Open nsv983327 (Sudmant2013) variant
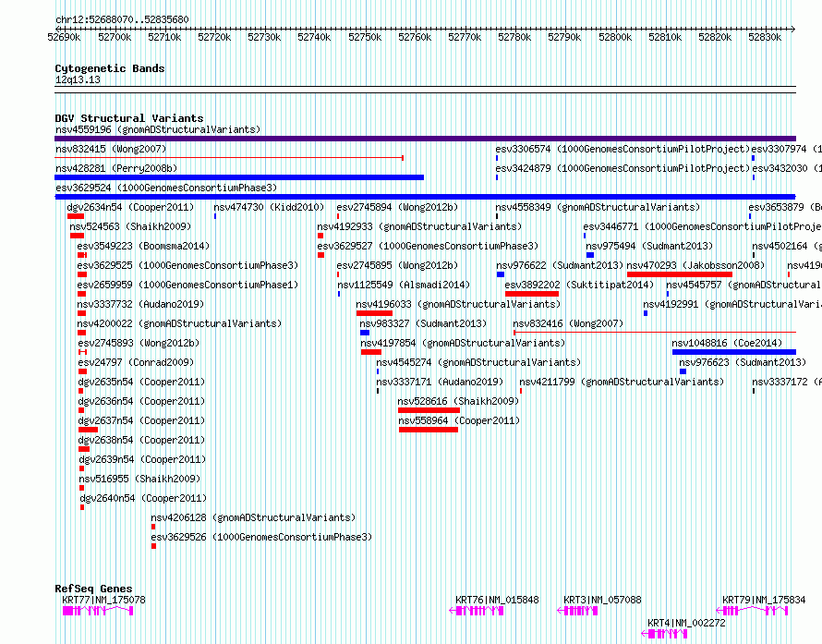Viewport: 822px width, 644px height. [423, 323]
